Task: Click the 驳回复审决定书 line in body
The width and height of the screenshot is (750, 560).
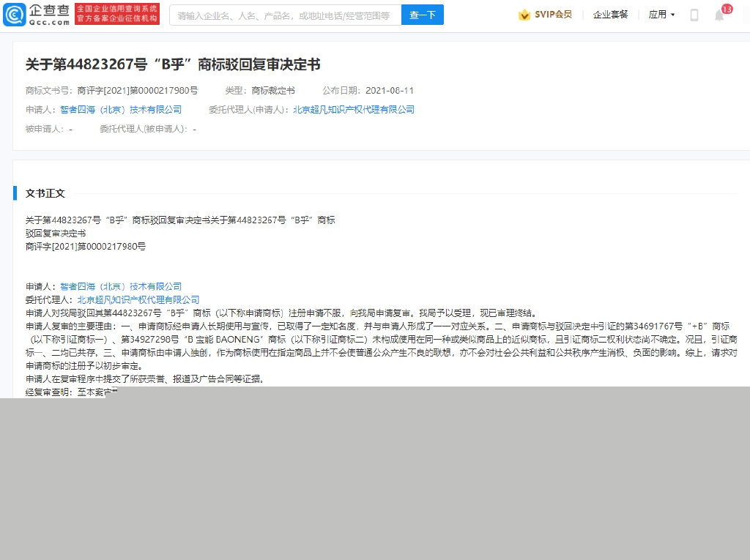Action: click(x=56, y=234)
